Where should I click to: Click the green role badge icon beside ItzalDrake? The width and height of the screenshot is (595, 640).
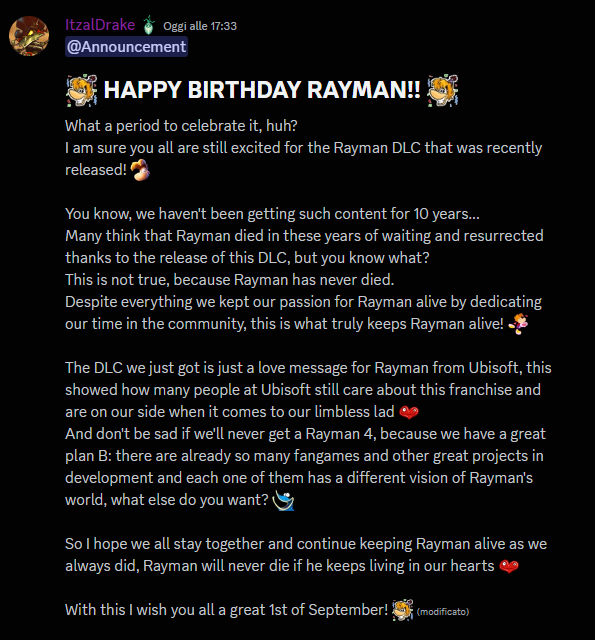coord(149,25)
